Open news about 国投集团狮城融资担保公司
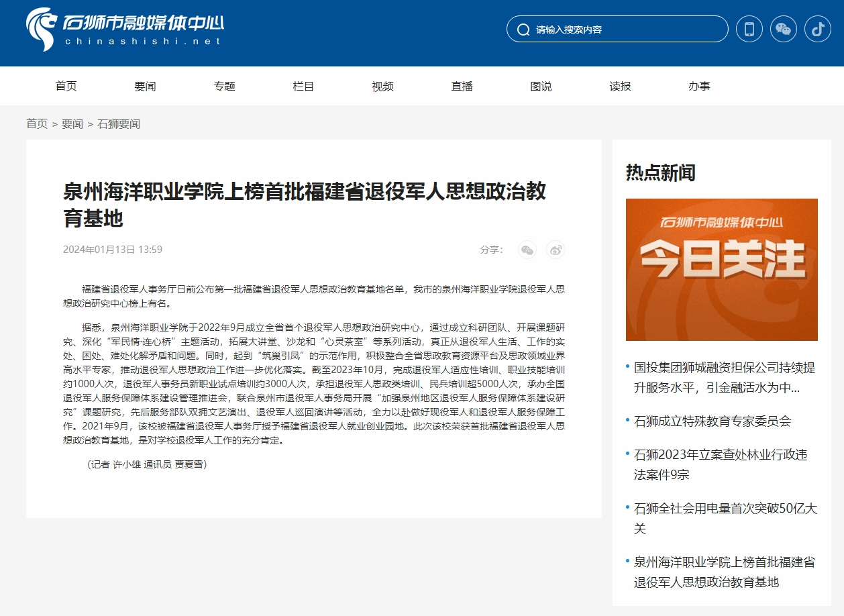Viewport: 844px width, 616px height. coord(724,378)
